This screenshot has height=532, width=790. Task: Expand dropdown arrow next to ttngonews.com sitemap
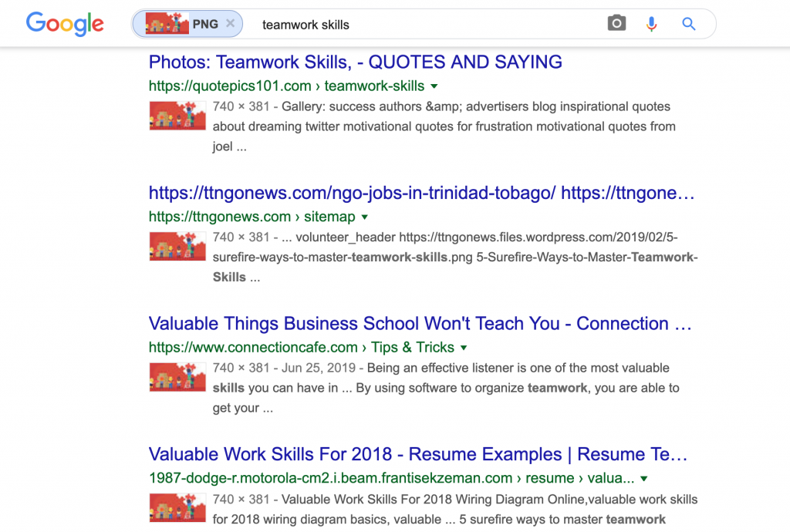(365, 217)
